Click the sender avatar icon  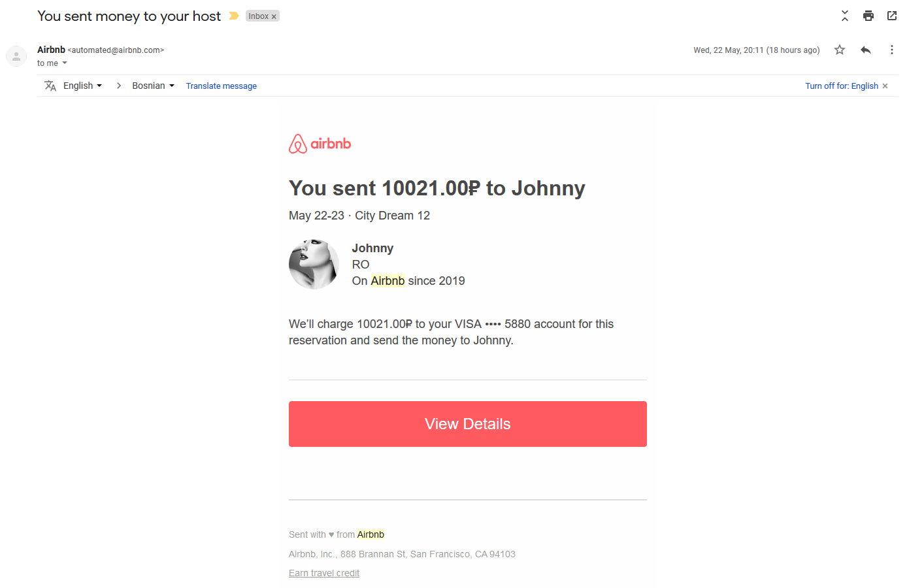click(16, 56)
